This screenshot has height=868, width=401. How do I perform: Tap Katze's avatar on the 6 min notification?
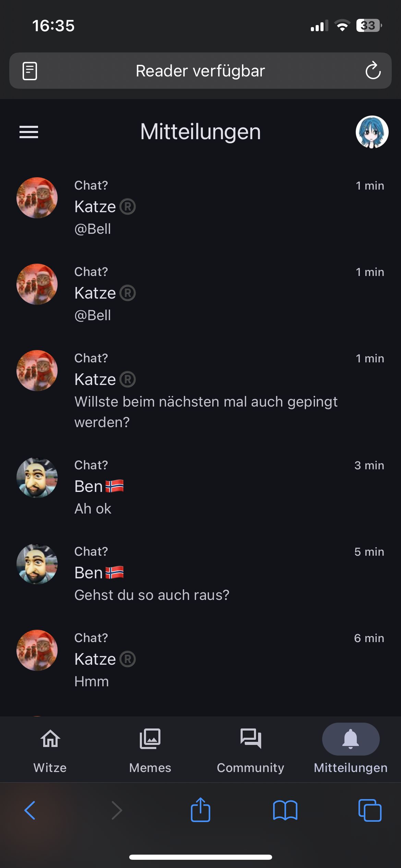[37, 650]
